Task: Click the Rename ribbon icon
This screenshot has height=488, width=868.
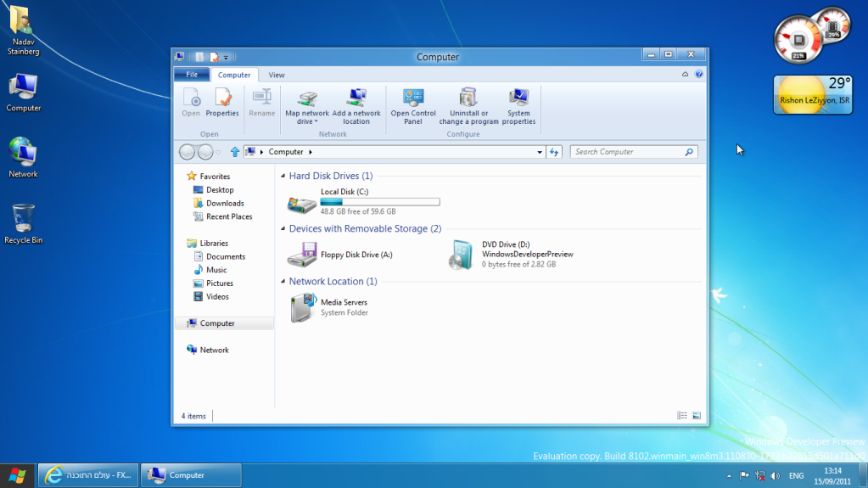Action: pyautogui.click(x=262, y=98)
